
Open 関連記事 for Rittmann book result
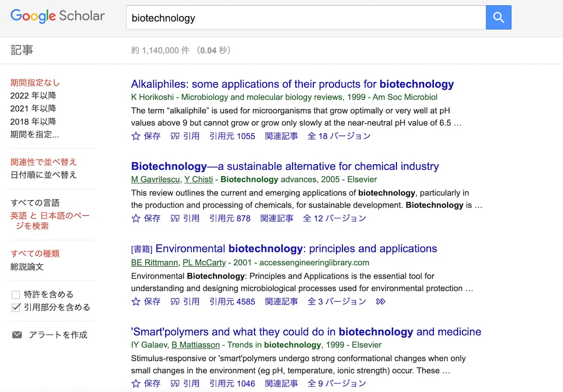pyautogui.click(x=281, y=302)
